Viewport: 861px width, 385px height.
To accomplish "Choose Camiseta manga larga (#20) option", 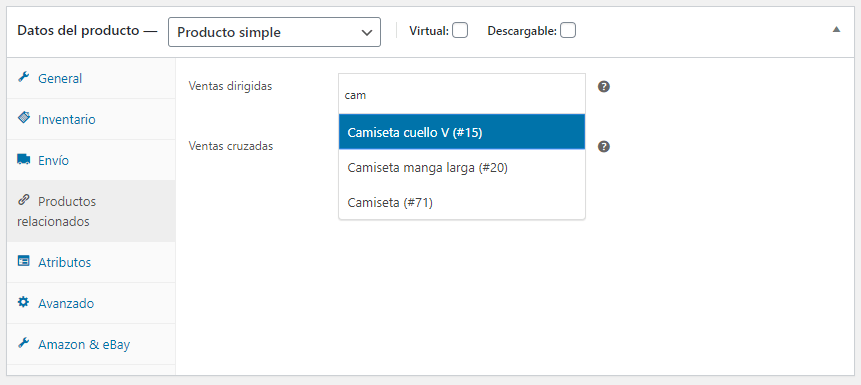I will pyautogui.click(x=462, y=168).
